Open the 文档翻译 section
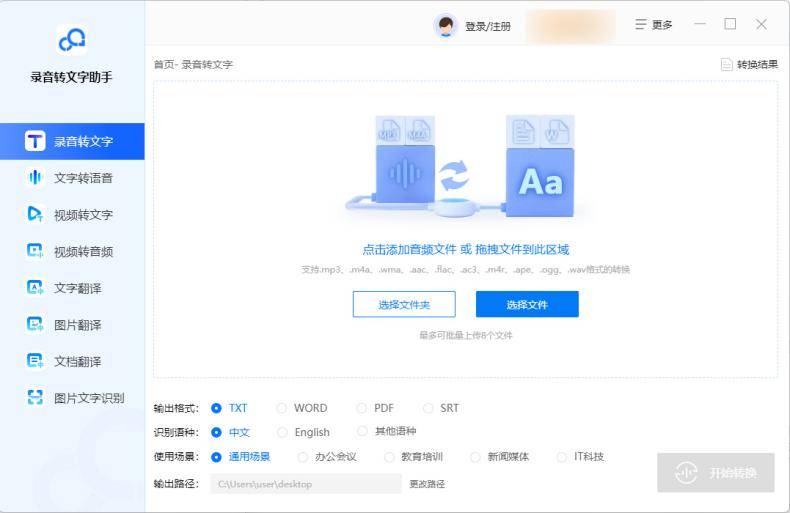Viewport: 790px width, 513px height. (72, 361)
